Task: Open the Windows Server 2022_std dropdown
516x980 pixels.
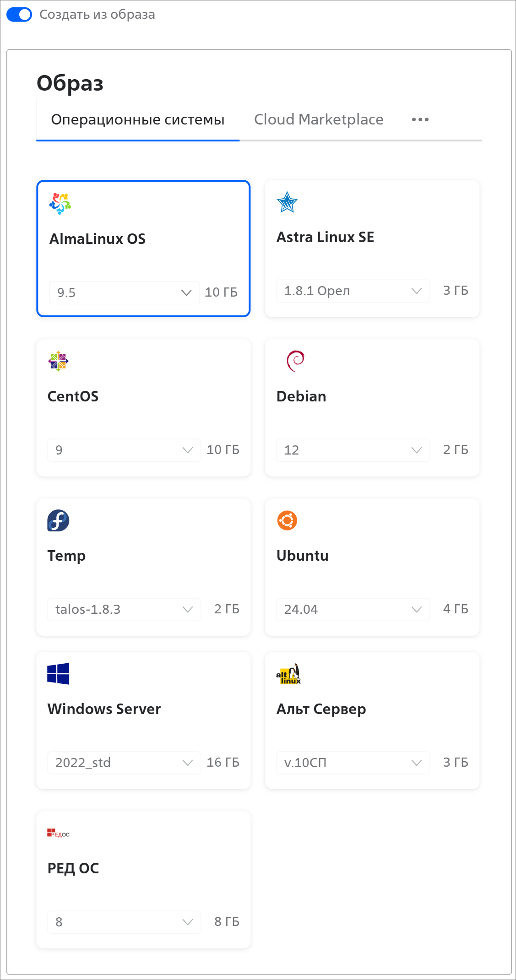Action: tap(124, 763)
